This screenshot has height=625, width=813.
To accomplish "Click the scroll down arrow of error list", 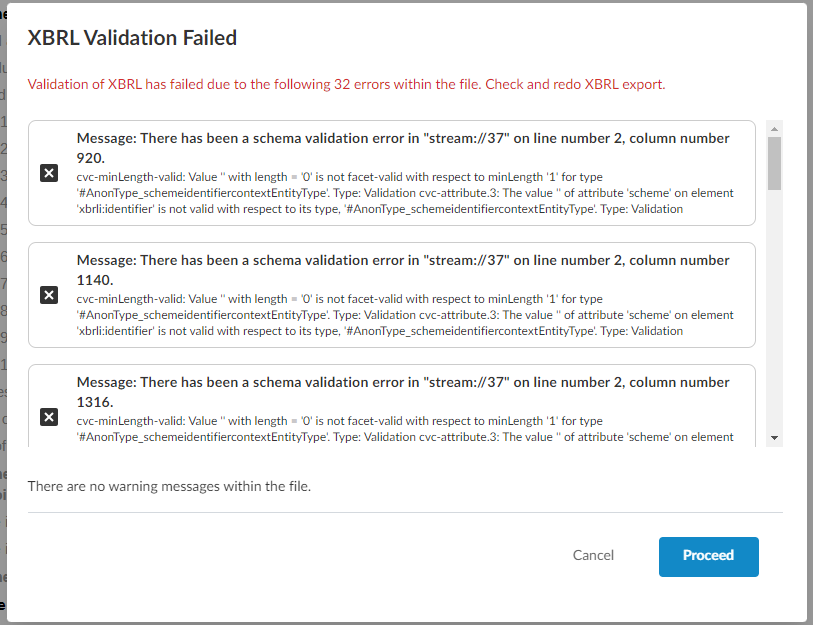I will 774,438.
